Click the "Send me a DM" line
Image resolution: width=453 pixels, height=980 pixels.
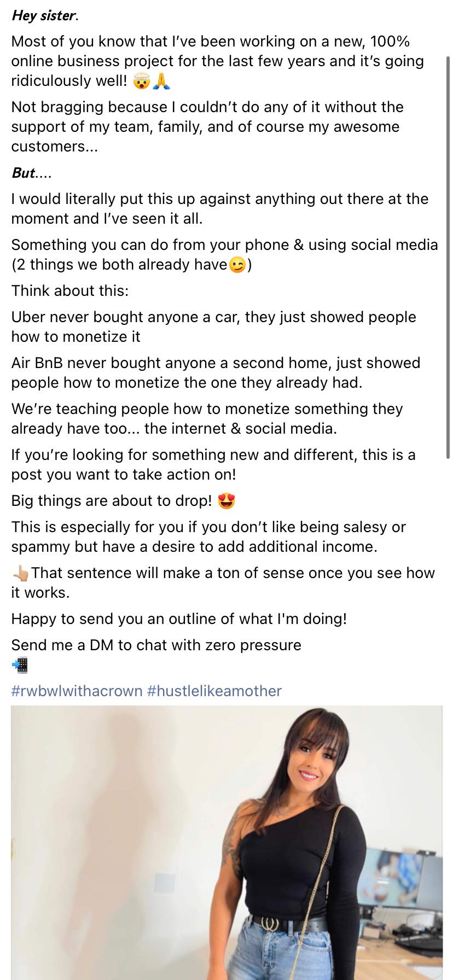point(156,645)
